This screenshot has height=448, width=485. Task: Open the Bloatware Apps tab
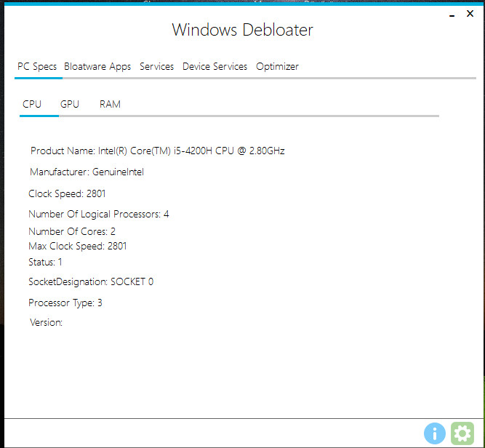point(97,67)
